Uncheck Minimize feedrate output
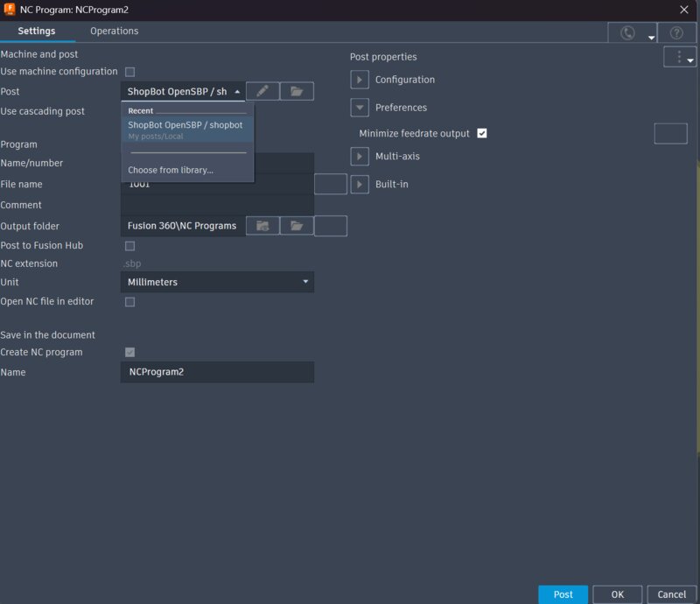The image size is (700, 604). click(482, 133)
